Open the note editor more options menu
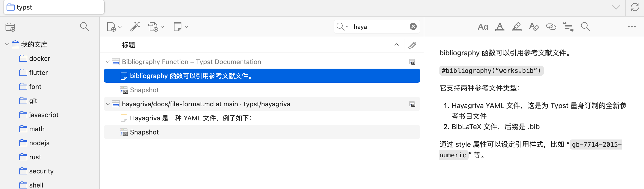644x189 pixels. click(x=632, y=27)
